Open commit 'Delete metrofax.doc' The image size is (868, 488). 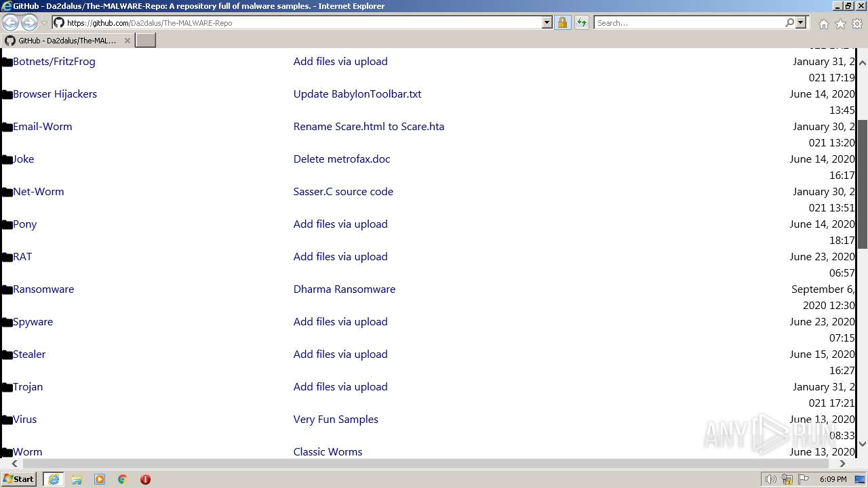[342, 159]
